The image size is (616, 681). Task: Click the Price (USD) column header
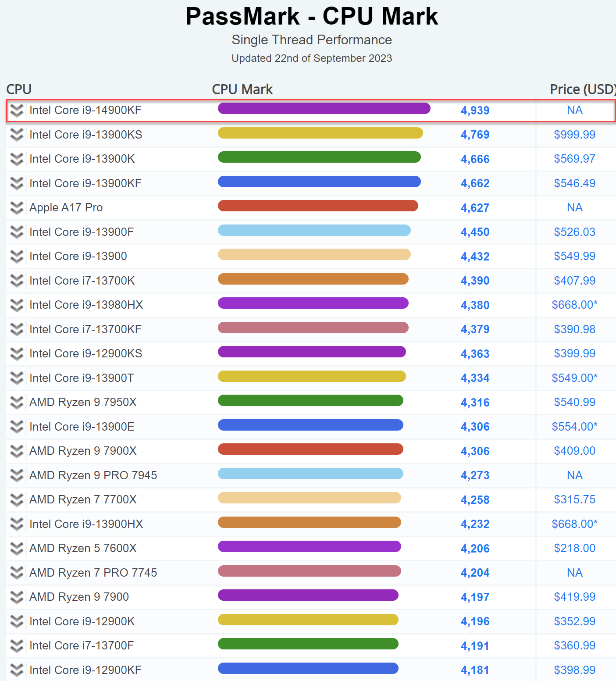[x=582, y=89]
